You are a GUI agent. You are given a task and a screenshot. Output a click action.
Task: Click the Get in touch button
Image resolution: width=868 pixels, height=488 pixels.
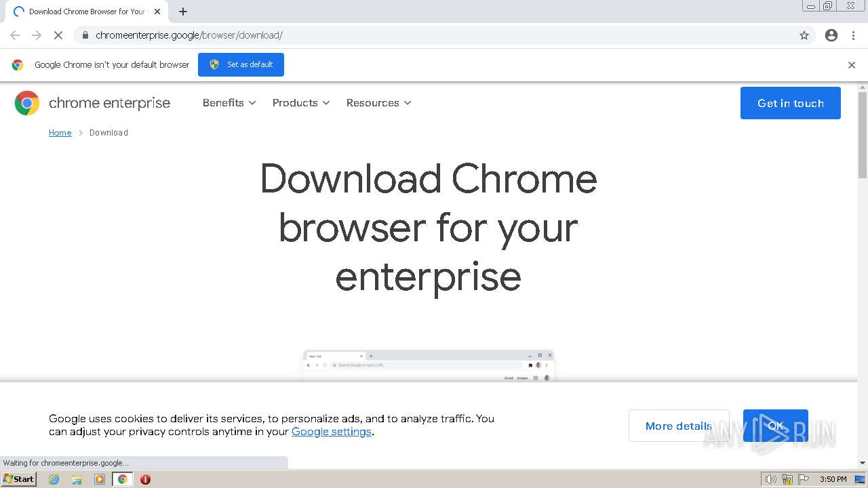[791, 103]
